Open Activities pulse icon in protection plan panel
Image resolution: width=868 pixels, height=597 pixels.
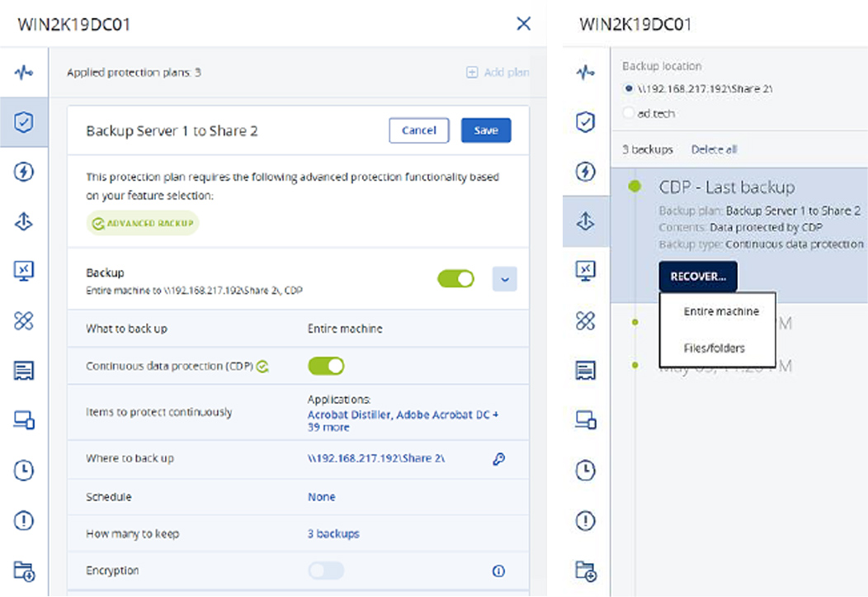coord(24,72)
